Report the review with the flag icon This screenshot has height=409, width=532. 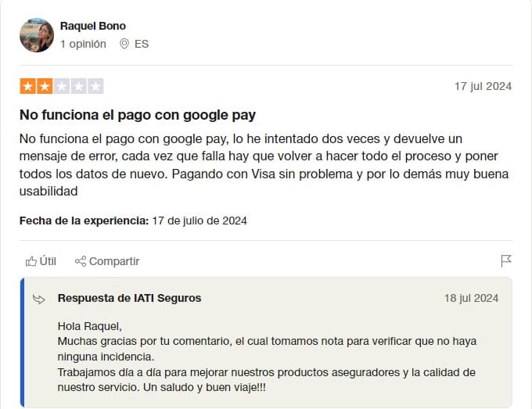coord(506,260)
